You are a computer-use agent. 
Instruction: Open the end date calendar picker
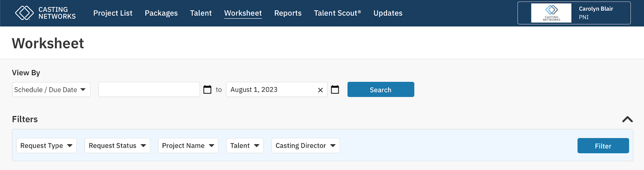coord(335,90)
